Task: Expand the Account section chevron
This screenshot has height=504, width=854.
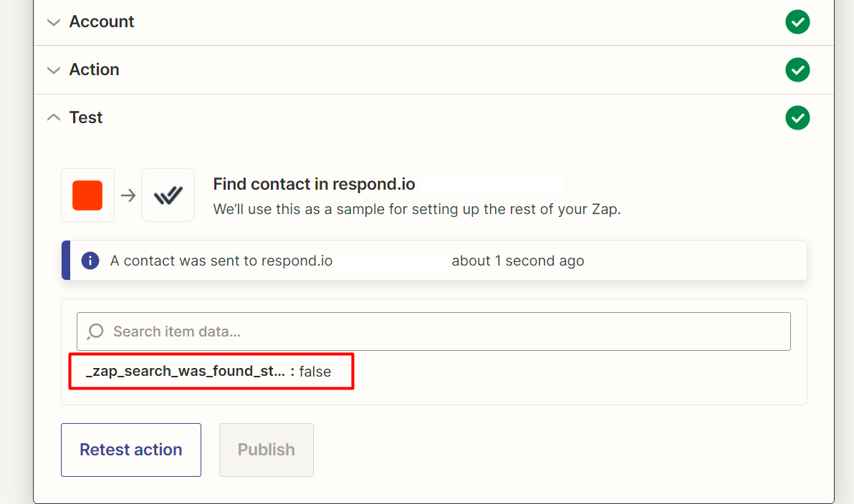Action: pos(53,22)
